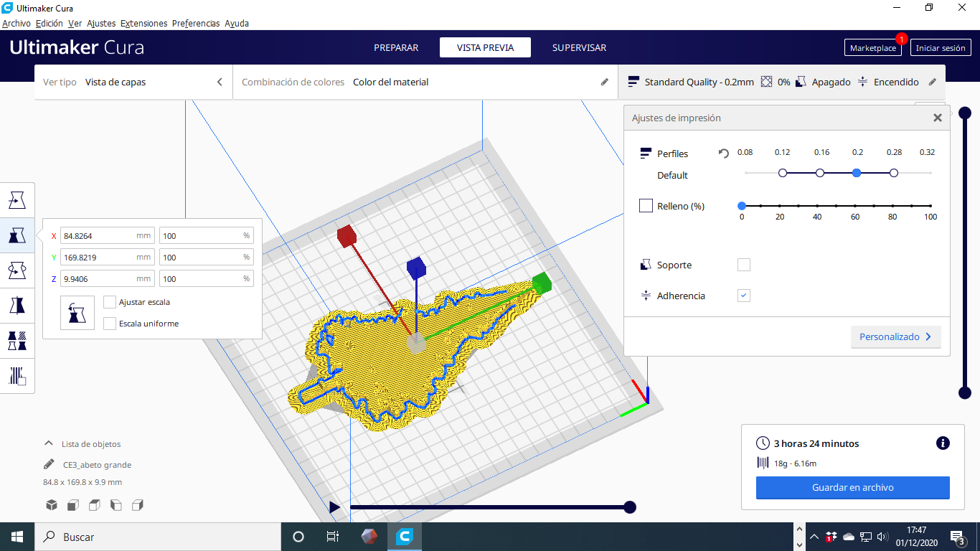This screenshot has width=980, height=551.
Task: Click the Ver menu
Action: coord(75,23)
